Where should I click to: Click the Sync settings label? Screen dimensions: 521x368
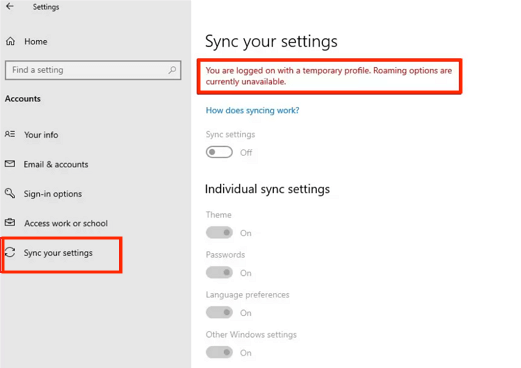[x=230, y=134]
